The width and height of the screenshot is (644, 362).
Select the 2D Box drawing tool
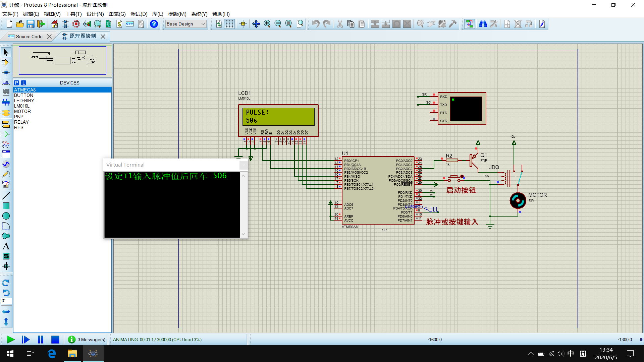point(6,206)
